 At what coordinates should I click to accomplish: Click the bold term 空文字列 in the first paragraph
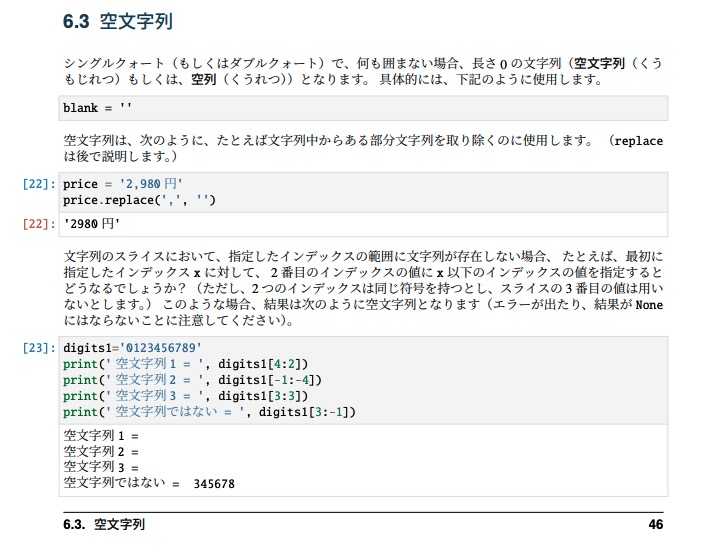point(599,64)
